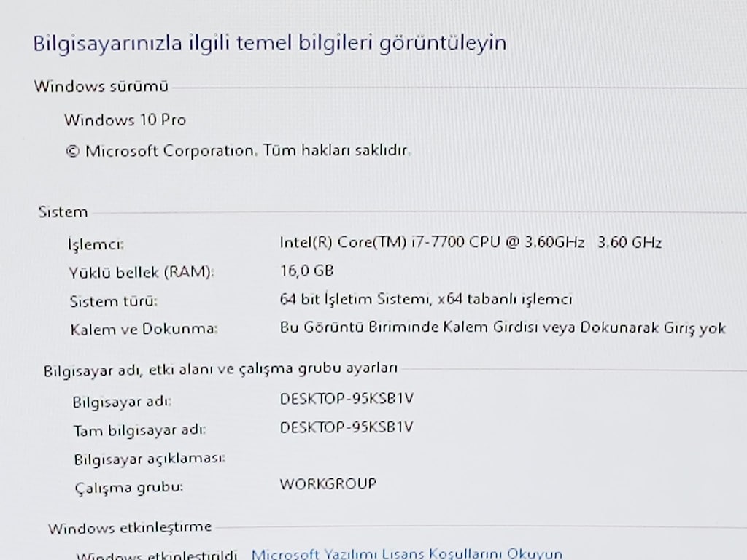The image size is (747, 560).
Task: Select the 'Bu Görüntü Biriminde Kalem Girdisi' value
Action: tap(503, 327)
